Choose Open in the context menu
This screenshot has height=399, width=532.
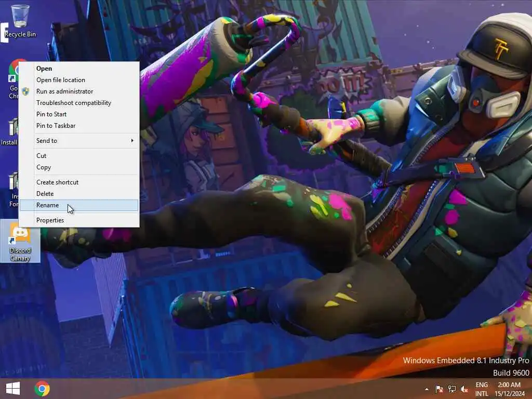[79, 69]
